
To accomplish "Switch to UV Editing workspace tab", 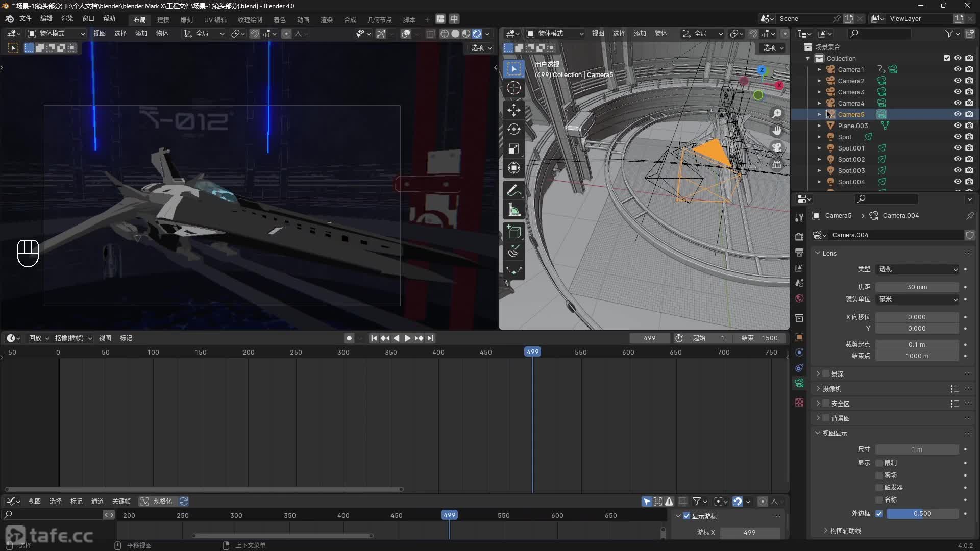I will pyautogui.click(x=215, y=20).
